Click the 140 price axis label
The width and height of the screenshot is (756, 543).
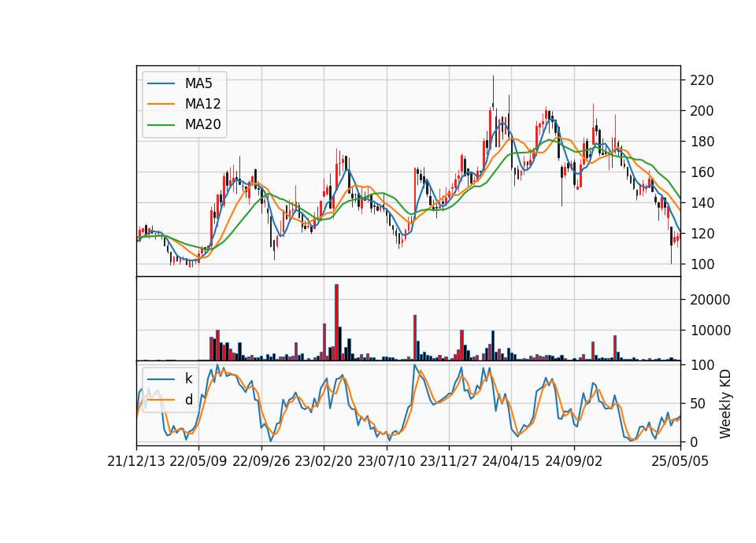(702, 203)
